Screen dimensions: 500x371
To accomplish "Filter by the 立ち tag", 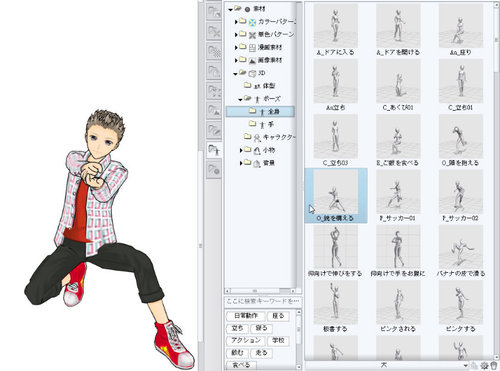I will pyautogui.click(x=237, y=328).
